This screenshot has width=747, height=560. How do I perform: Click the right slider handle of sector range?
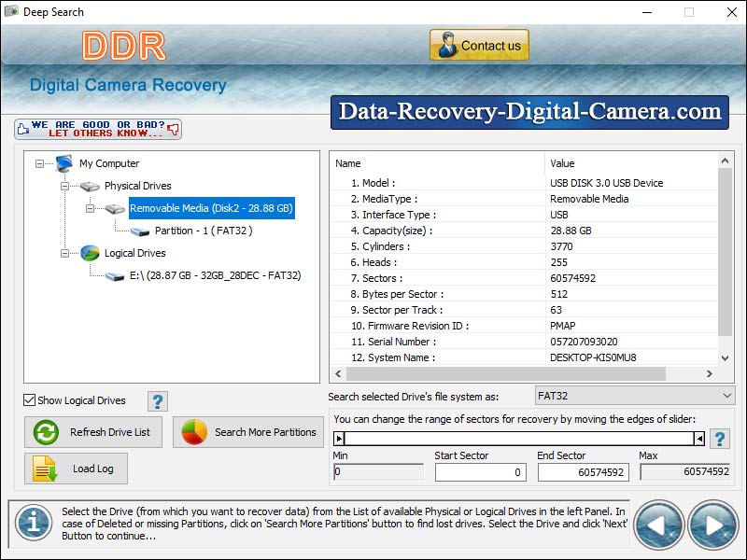tap(698, 439)
